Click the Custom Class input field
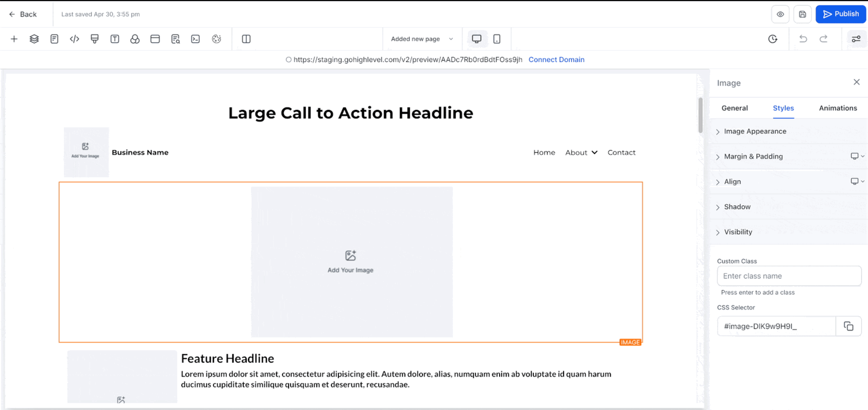 pyautogui.click(x=789, y=276)
